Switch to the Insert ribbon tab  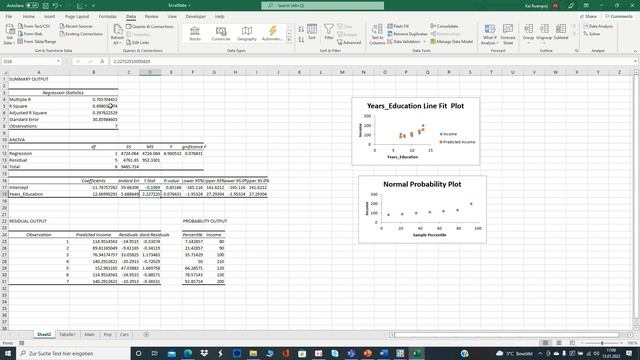tap(49, 16)
